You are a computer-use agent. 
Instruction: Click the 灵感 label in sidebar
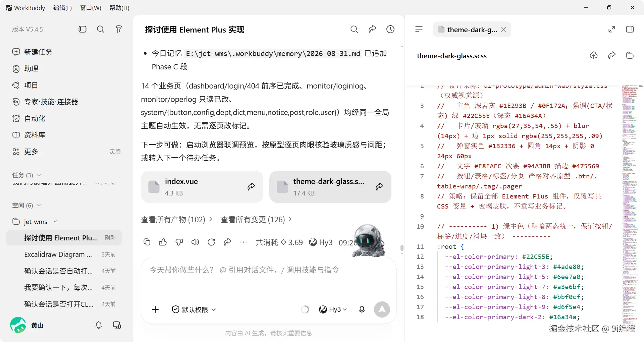[x=115, y=152]
